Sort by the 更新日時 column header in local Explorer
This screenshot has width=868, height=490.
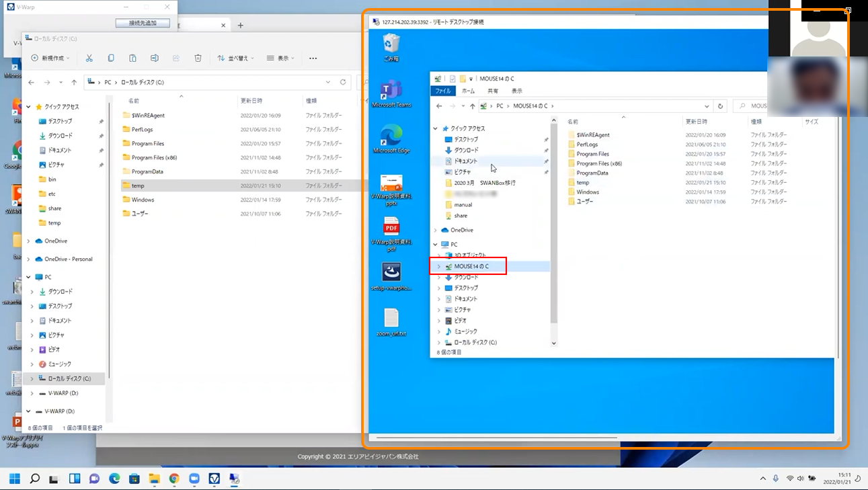coord(251,101)
